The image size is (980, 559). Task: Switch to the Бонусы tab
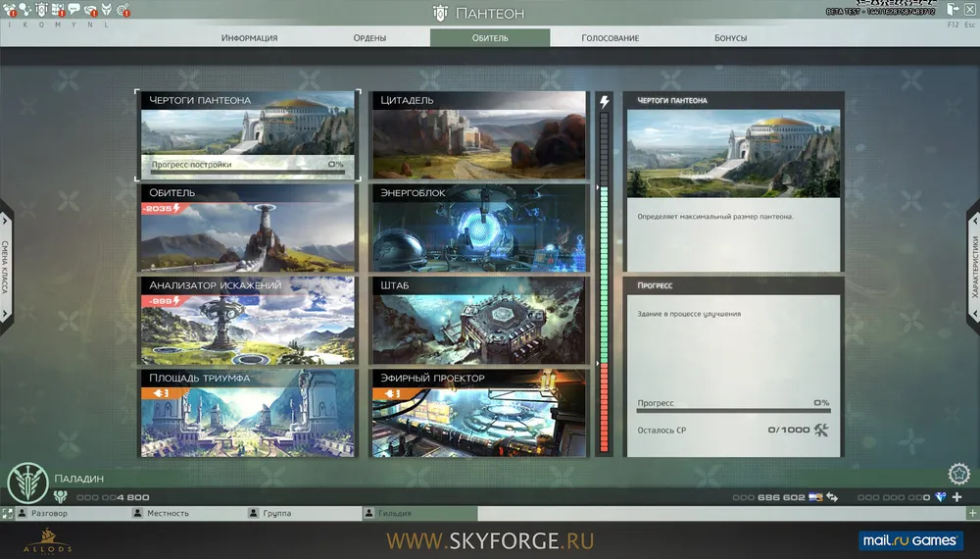click(731, 37)
